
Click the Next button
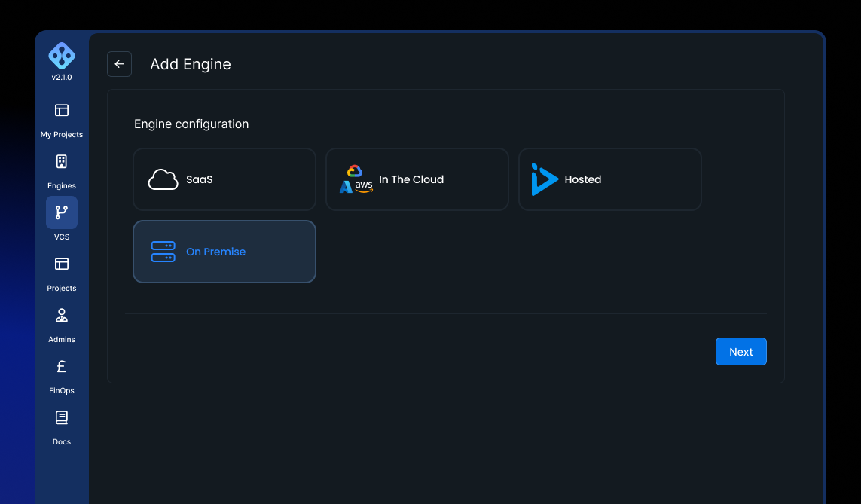click(x=740, y=351)
